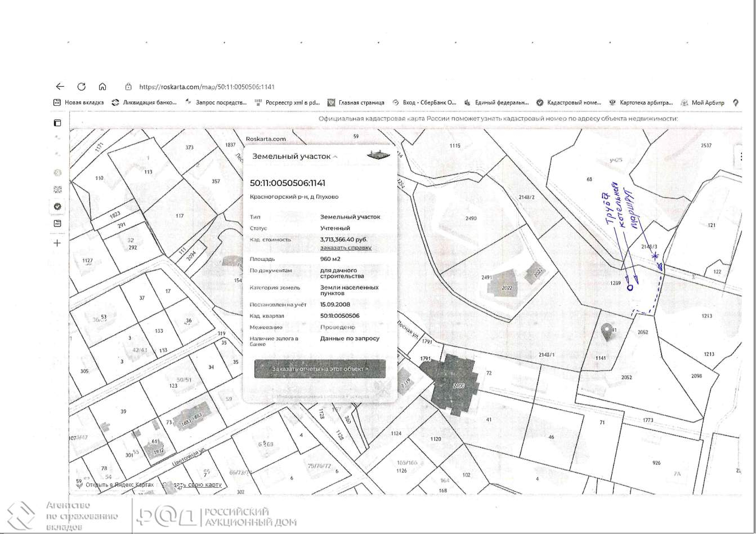This screenshot has width=756, height=534.
Task: Click parcel 2490 on the map
Action: tap(471, 218)
